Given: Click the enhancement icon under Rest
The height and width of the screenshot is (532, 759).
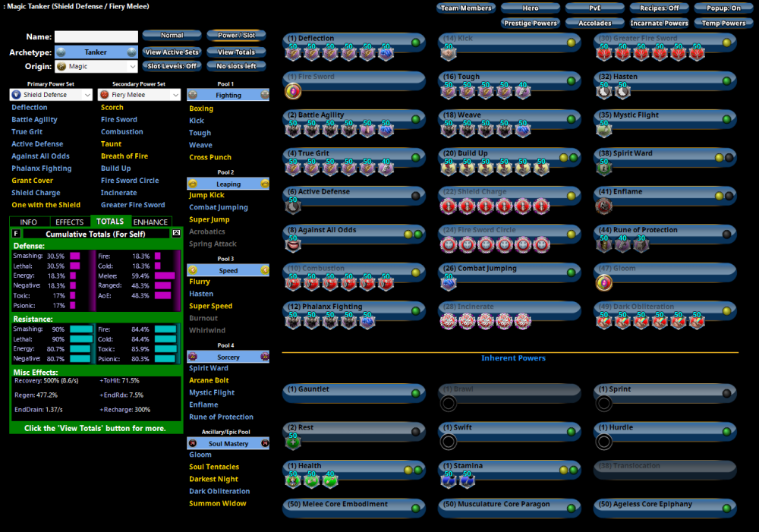Looking at the screenshot, I should click(293, 442).
